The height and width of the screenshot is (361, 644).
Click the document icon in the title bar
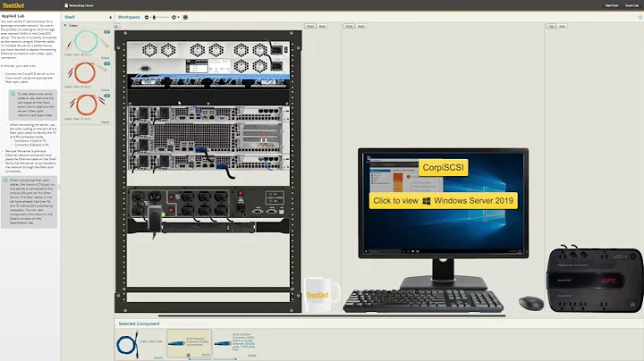(x=66, y=5)
